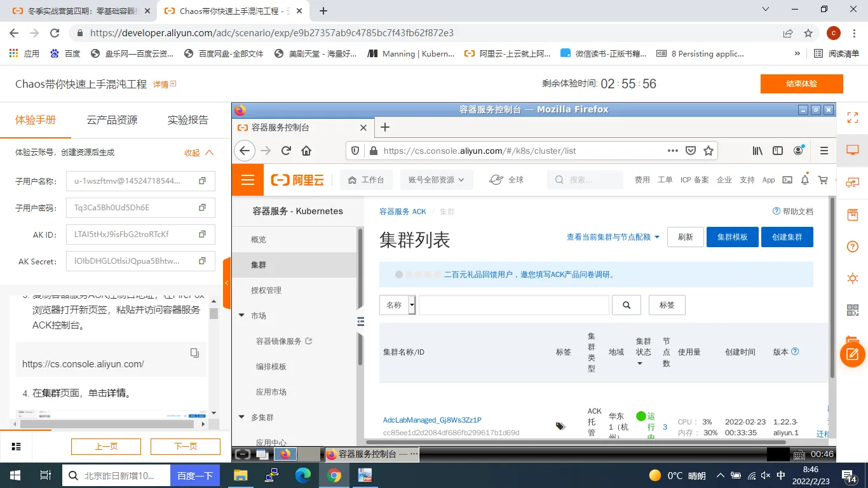868x488 pixels.
Task: Copy the cs.console.aliyun.com URL snippet
Action: [195, 353]
